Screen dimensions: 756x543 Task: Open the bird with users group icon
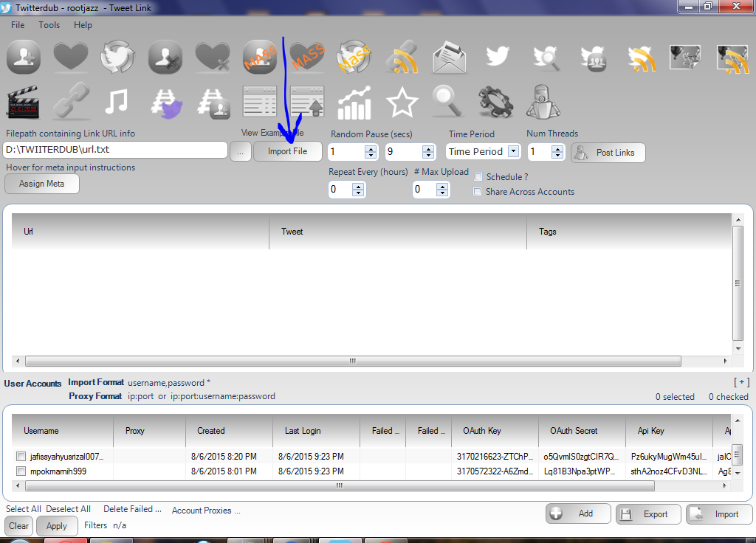tap(594, 58)
